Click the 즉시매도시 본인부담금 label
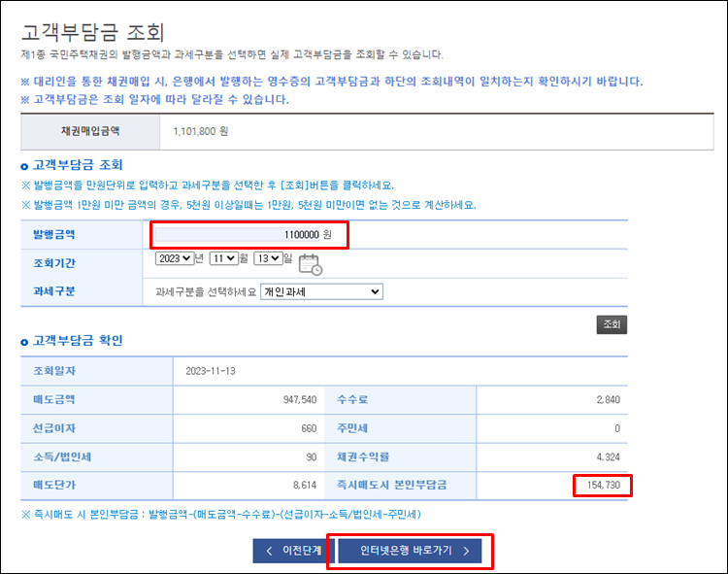 coord(392,486)
